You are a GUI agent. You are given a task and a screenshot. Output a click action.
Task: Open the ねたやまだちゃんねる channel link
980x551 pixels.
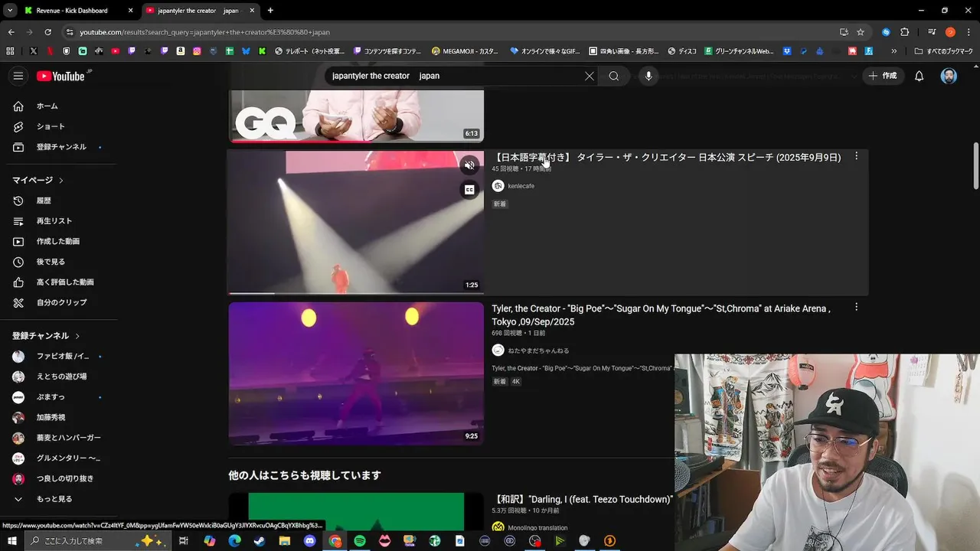538,350
